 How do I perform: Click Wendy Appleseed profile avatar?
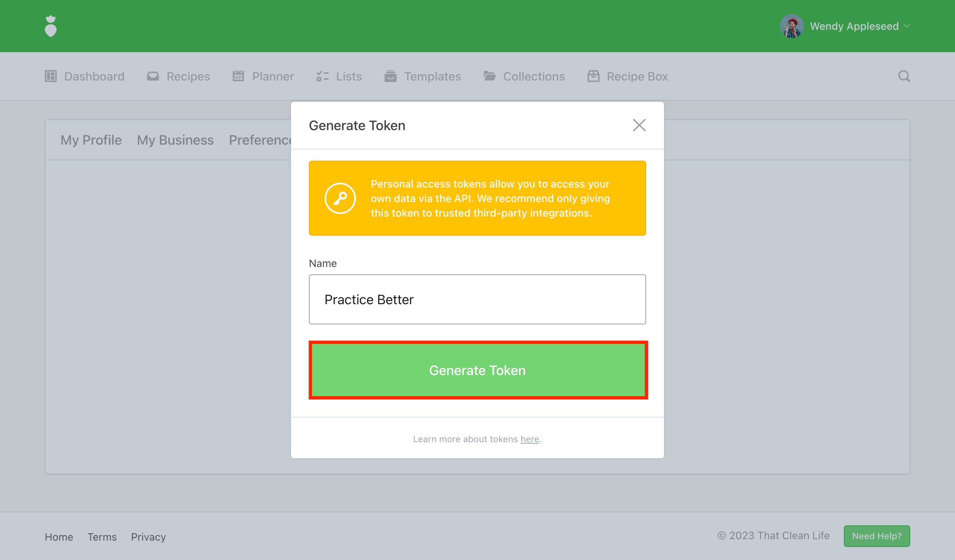[792, 26]
